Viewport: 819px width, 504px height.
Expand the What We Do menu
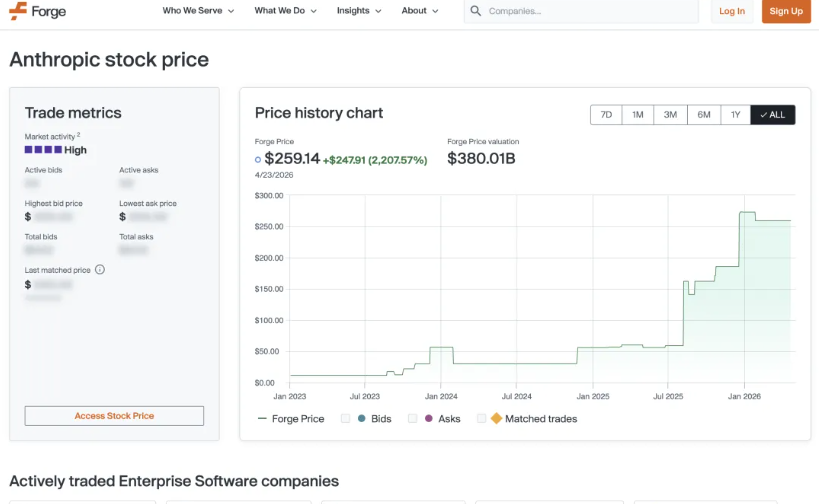click(x=285, y=10)
